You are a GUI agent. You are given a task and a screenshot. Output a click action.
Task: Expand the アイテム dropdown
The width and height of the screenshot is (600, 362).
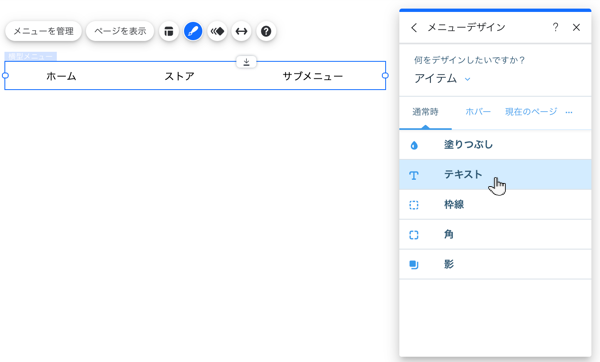pos(442,78)
